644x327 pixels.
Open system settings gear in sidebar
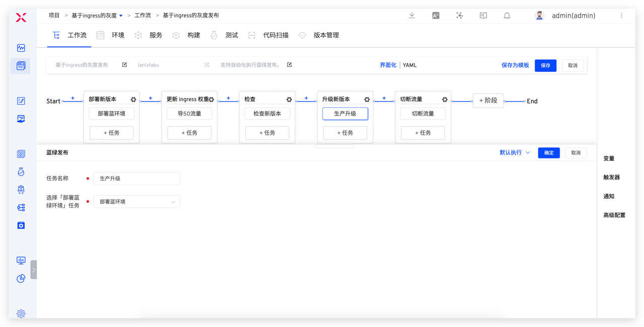21,313
